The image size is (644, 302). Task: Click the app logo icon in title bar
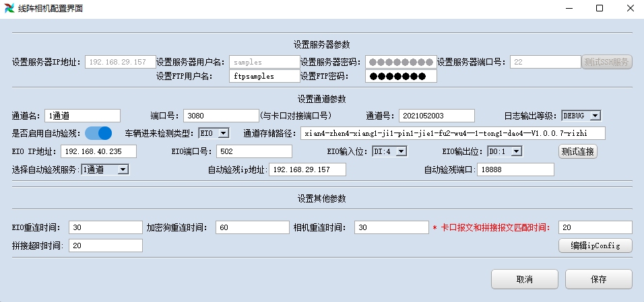[x=9, y=8]
